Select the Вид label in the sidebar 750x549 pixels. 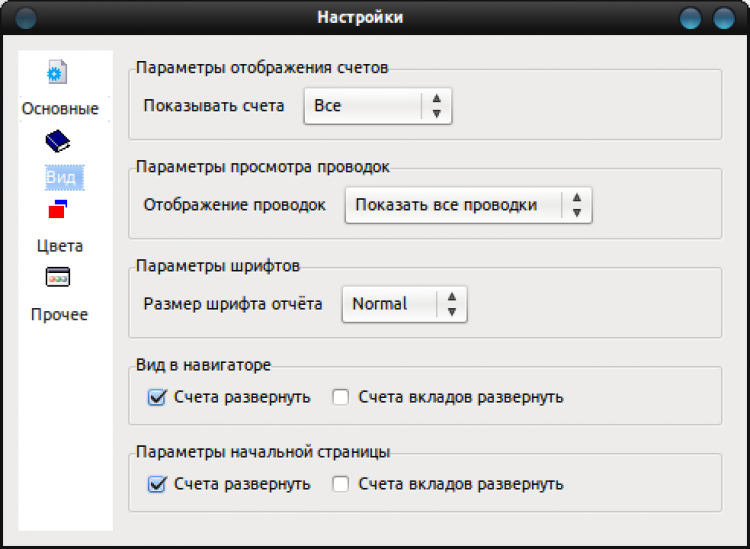coord(60,177)
